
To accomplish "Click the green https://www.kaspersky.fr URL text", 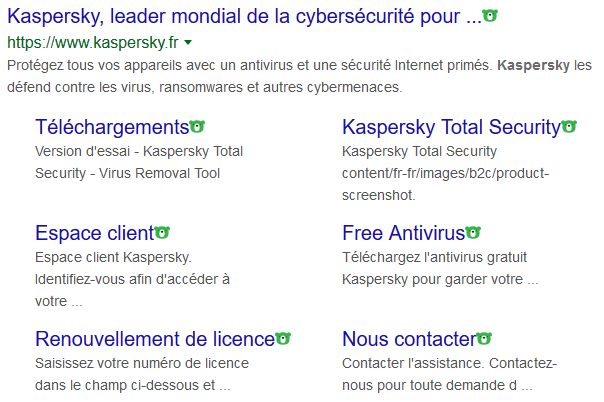I will (x=92, y=44).
